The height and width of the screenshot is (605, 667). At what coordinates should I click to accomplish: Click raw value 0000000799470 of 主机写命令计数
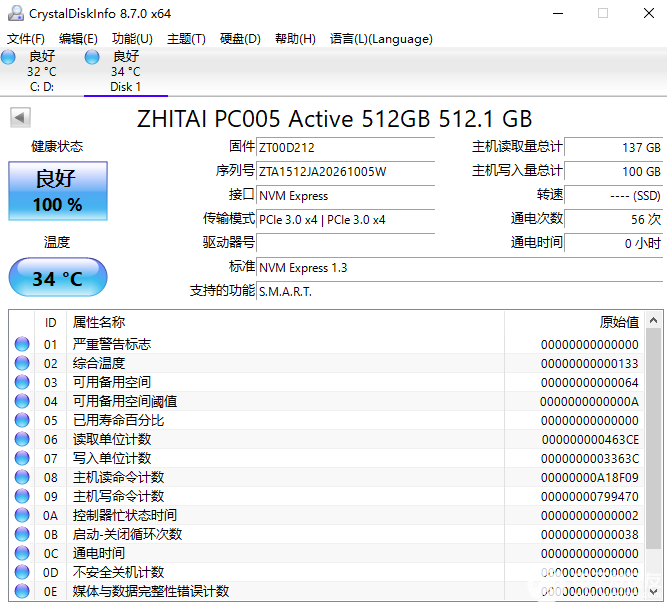[x=590, y=497]
